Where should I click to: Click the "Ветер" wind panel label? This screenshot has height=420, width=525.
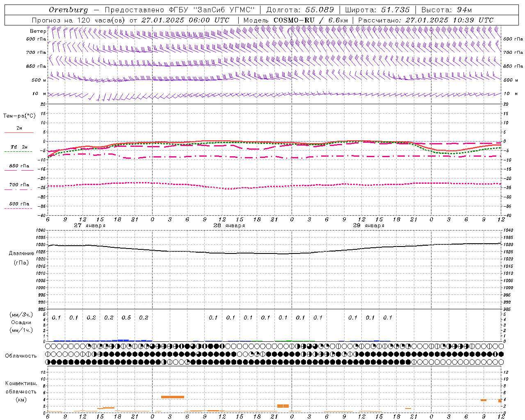(x=38, y=31)
